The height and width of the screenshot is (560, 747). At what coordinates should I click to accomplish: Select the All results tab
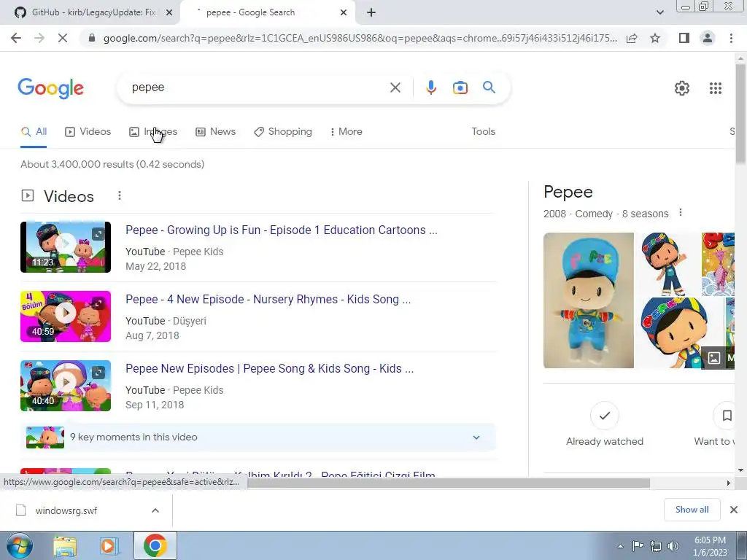click(34, 131)
